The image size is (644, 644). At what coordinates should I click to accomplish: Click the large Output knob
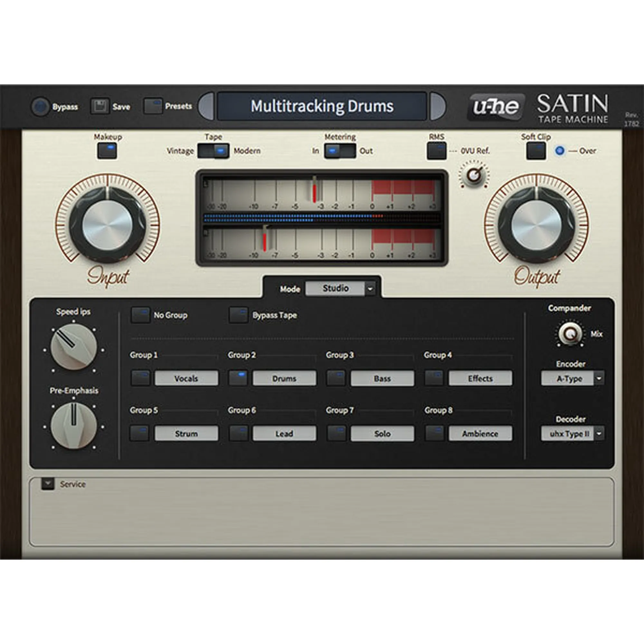[x=536, y=225]
